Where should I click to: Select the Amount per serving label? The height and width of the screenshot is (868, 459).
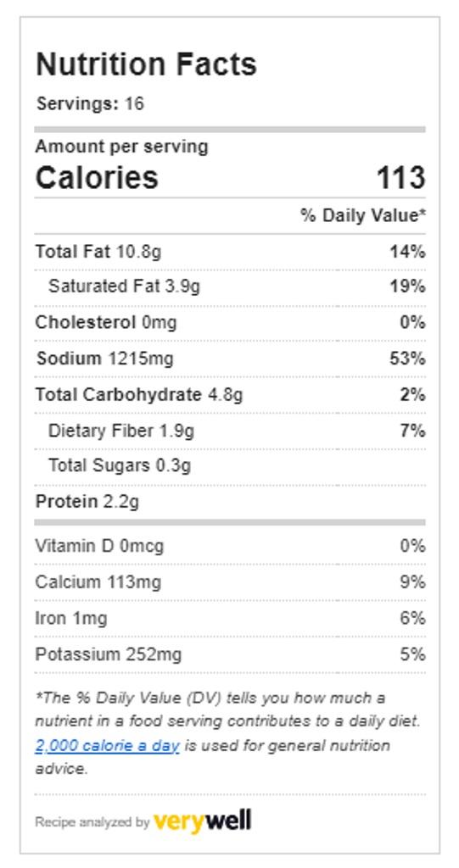(x=121, y=147)
